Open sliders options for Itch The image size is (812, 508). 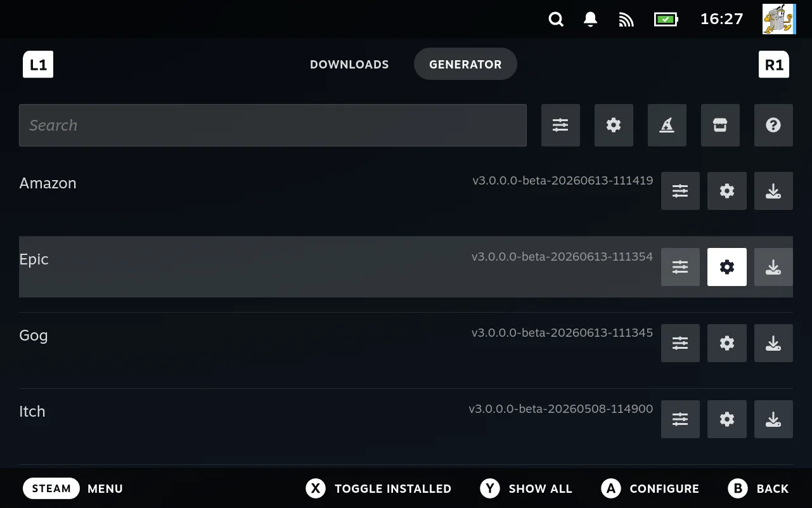coord(680,419)
